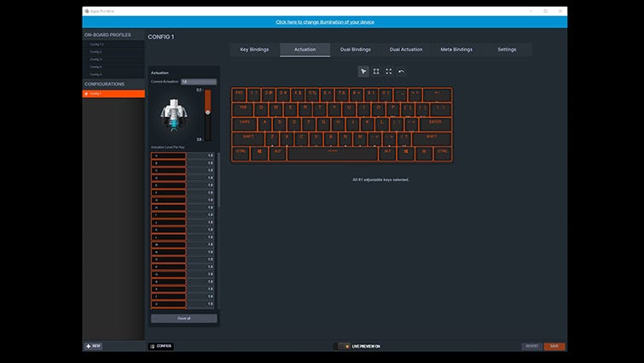Select the 1 key on keyboard diagram
This screenshot has height=363, width=644.
254,95
